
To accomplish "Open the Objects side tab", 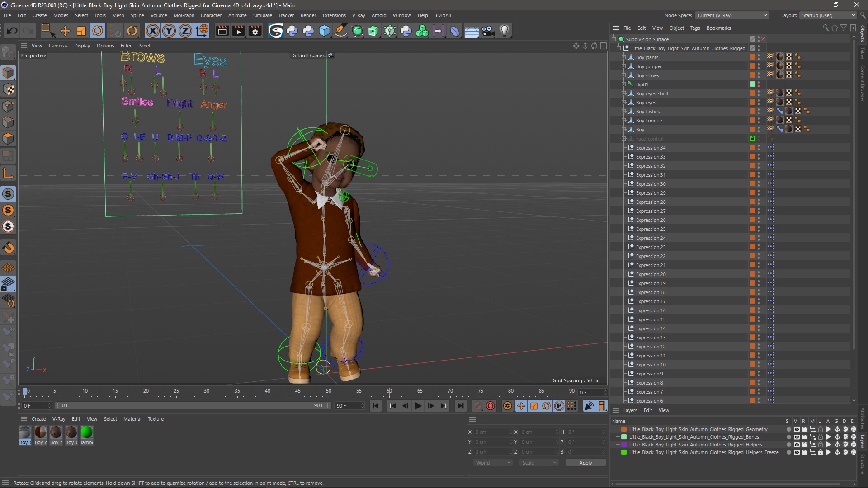I will 863,33.
